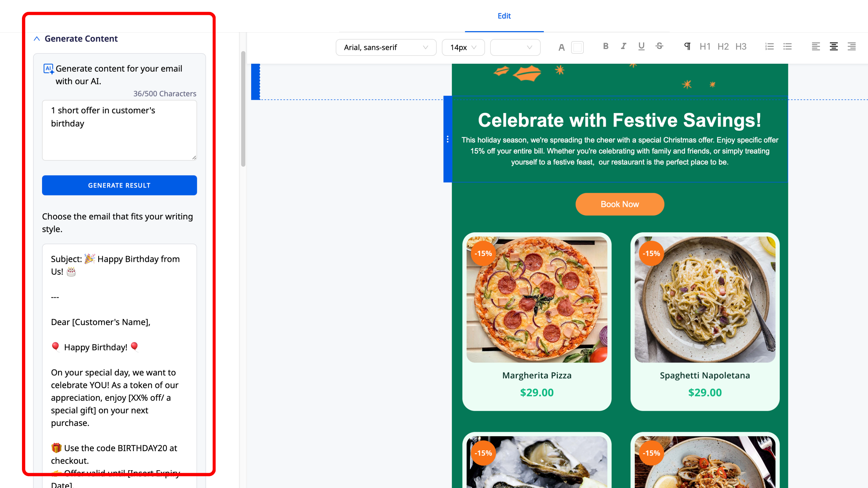Click the AI prompt text area

[119, 130]
